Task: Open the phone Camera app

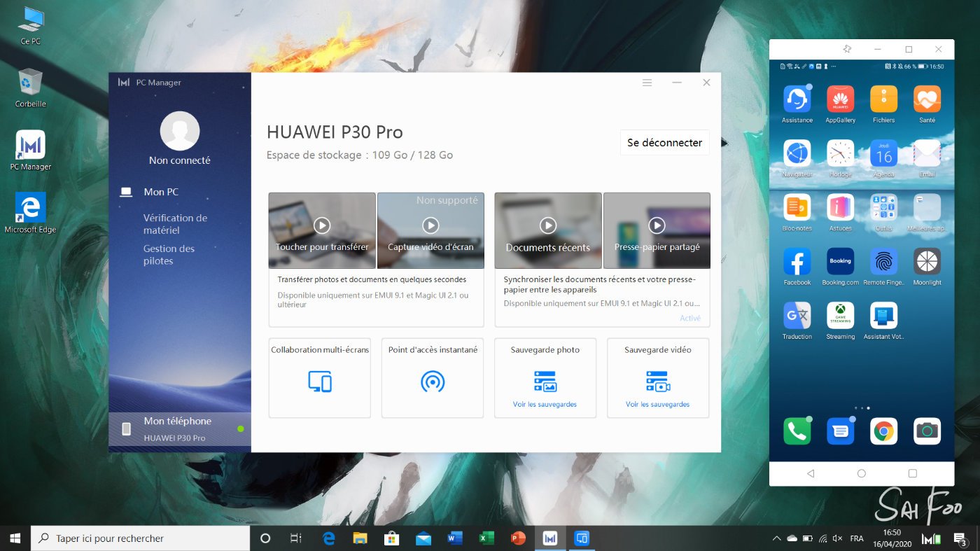Action: click(927, 431)
